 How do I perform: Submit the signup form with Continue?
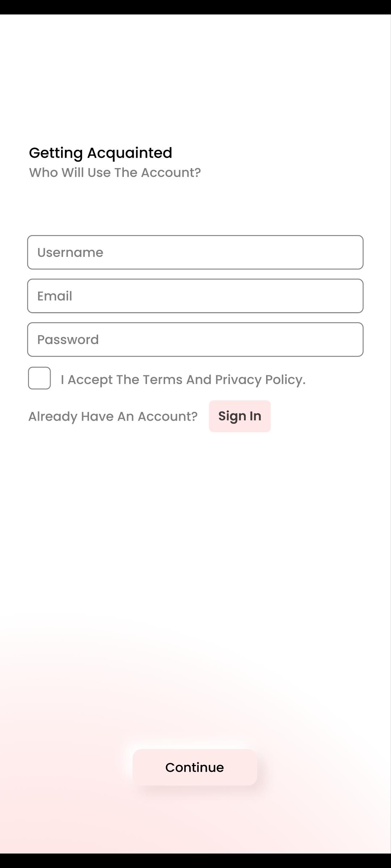tap(195, 767)
